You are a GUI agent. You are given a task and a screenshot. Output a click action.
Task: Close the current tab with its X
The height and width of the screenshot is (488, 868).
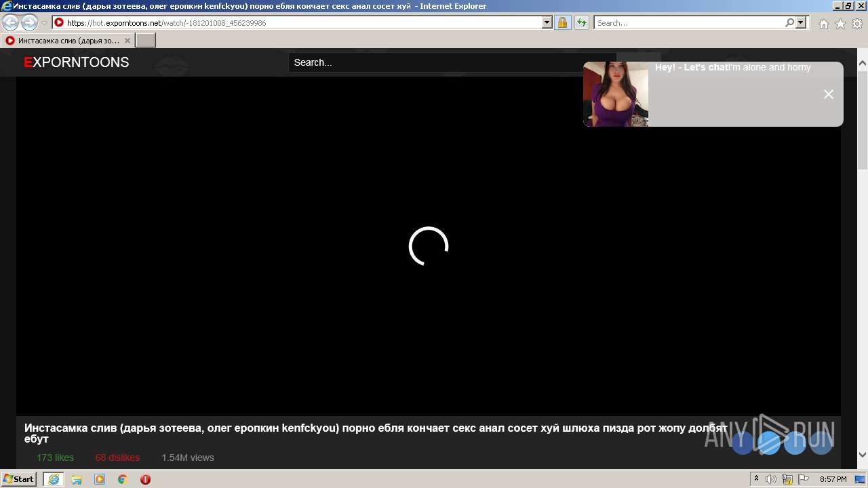pos(127,41)
